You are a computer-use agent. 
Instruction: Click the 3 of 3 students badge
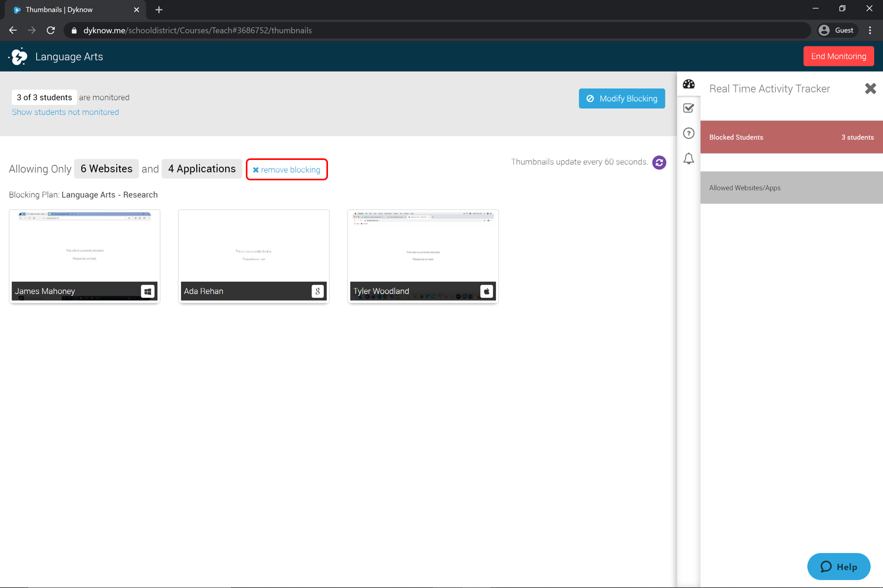[x=44, y=97]
